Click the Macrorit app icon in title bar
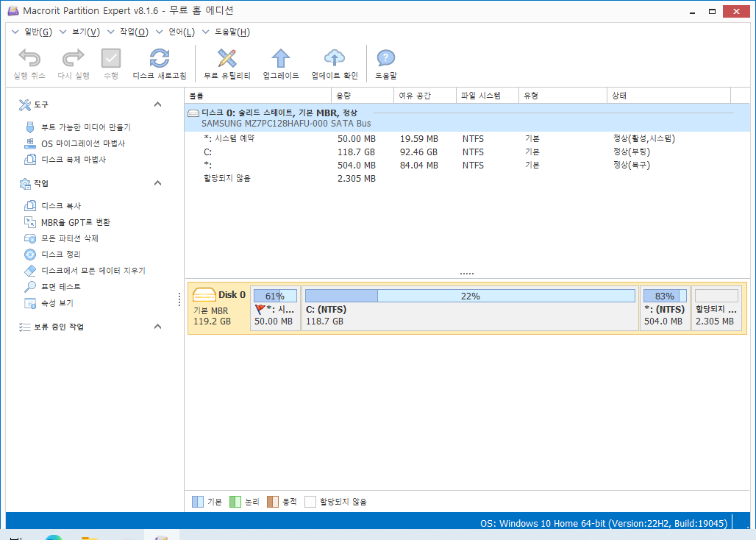 point(13,10)
